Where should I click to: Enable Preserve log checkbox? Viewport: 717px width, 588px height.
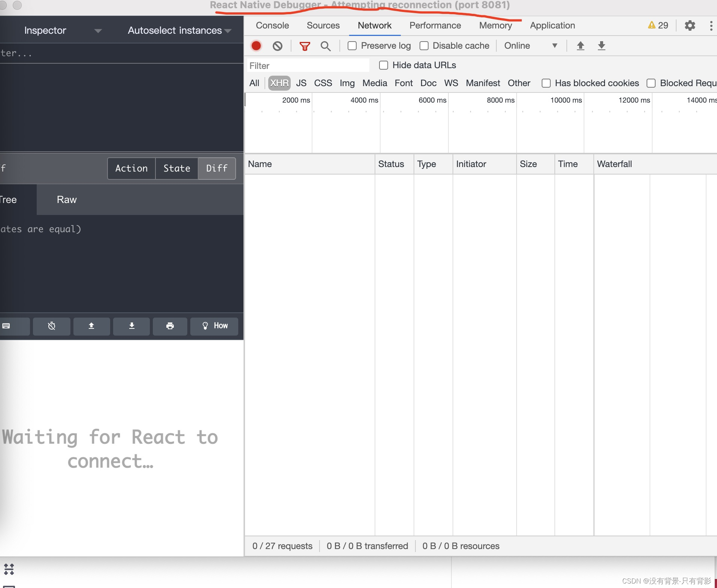pyautogui.click(x=352, y=46)
